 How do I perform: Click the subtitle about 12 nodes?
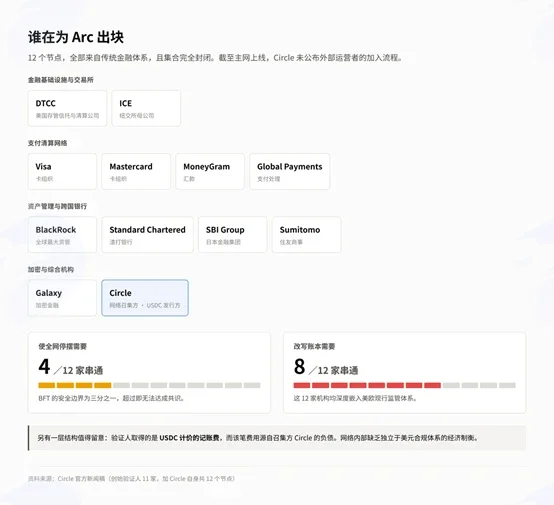(215, 58)
